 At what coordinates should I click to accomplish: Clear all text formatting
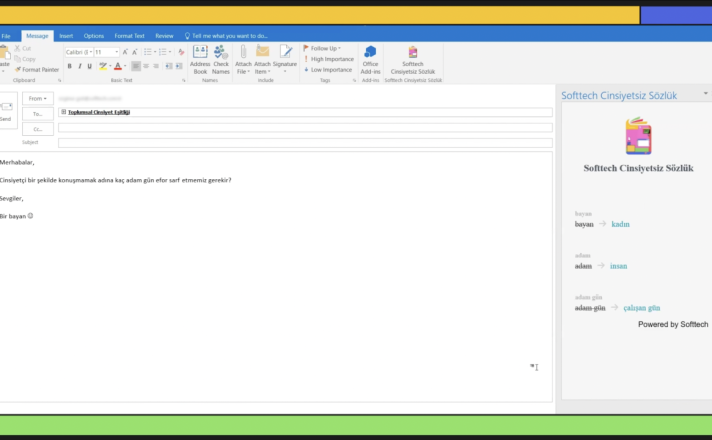[x=181, y=52]
